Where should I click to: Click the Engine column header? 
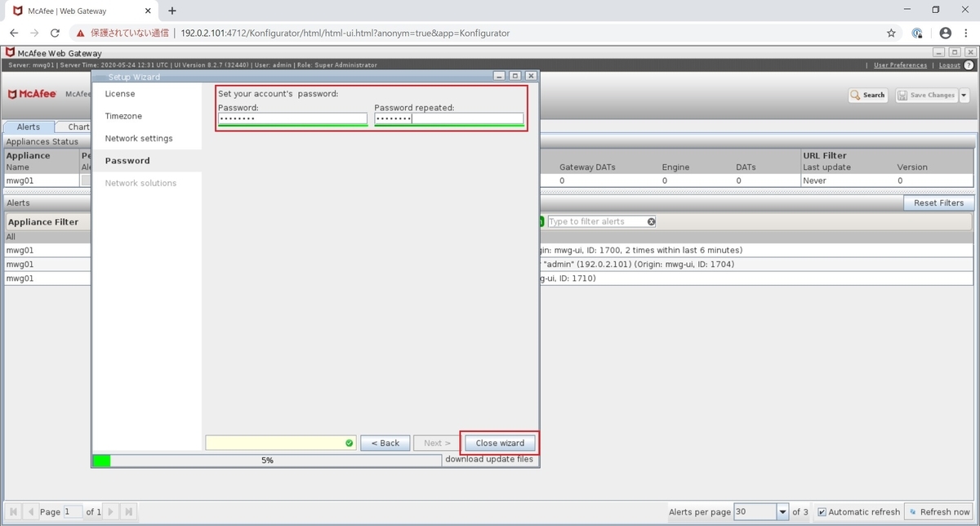tap(675, 167)
